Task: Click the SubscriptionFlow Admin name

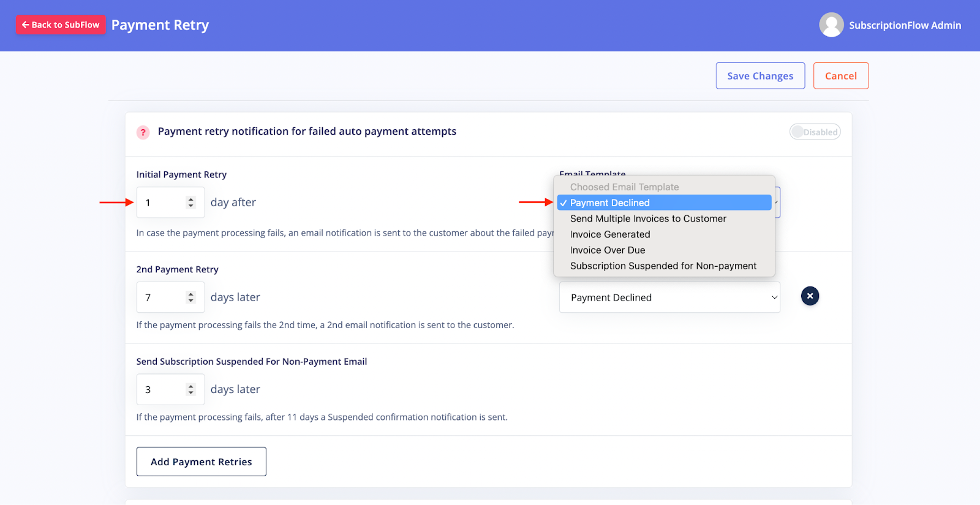Action: [x=905, y=25]
